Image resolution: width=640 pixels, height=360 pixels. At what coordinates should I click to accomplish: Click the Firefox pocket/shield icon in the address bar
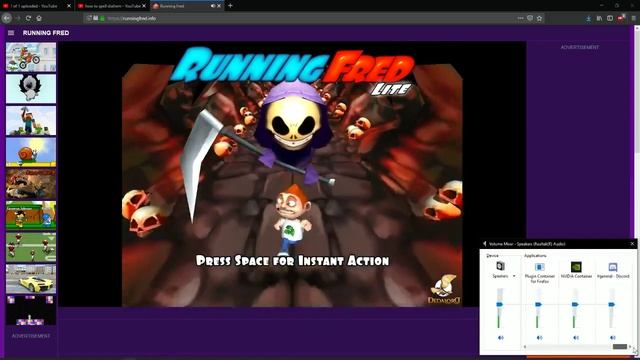coord(530,18)
